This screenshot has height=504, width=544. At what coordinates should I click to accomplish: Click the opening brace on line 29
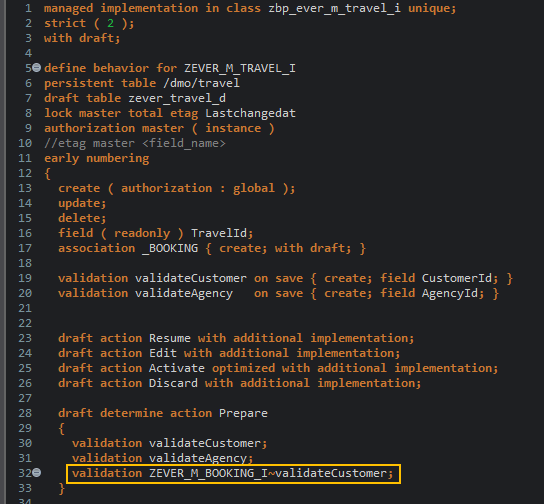point(61,428)
